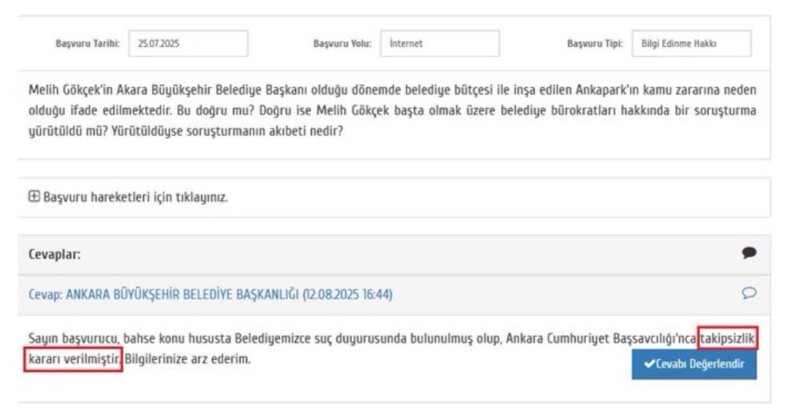The height and width of the screenshot is (420, 790).
Task: Click the Başvuru Tipi field
Action: coord(691,44)
